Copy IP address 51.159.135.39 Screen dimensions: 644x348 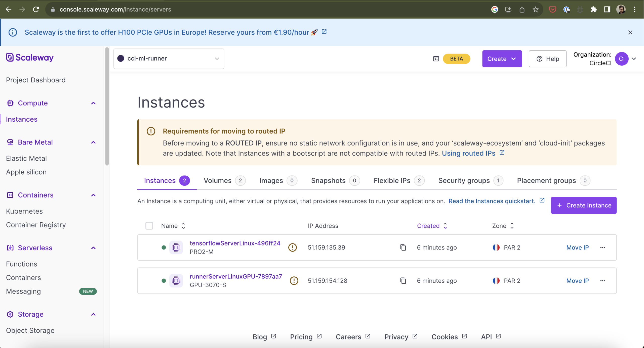[x=403, y=247]
